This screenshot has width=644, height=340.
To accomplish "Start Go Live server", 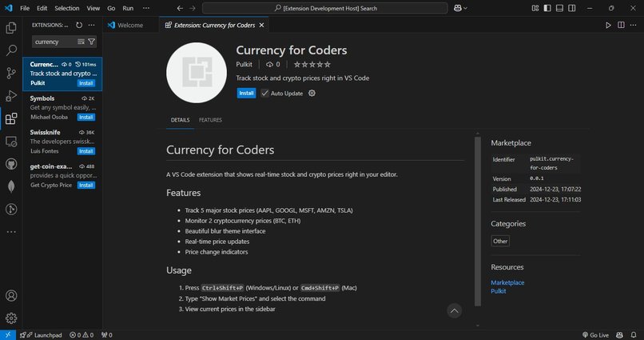I will (x=595, y=335).
